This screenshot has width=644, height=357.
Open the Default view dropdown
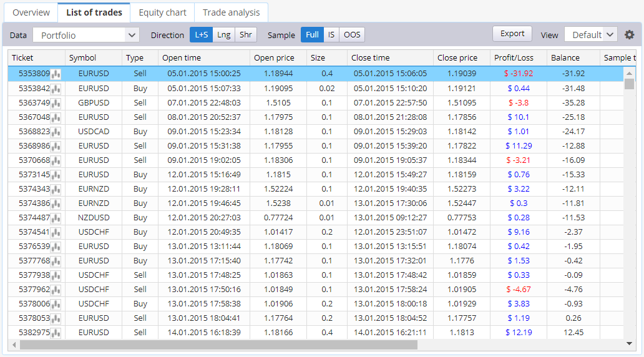pos(590,35)
